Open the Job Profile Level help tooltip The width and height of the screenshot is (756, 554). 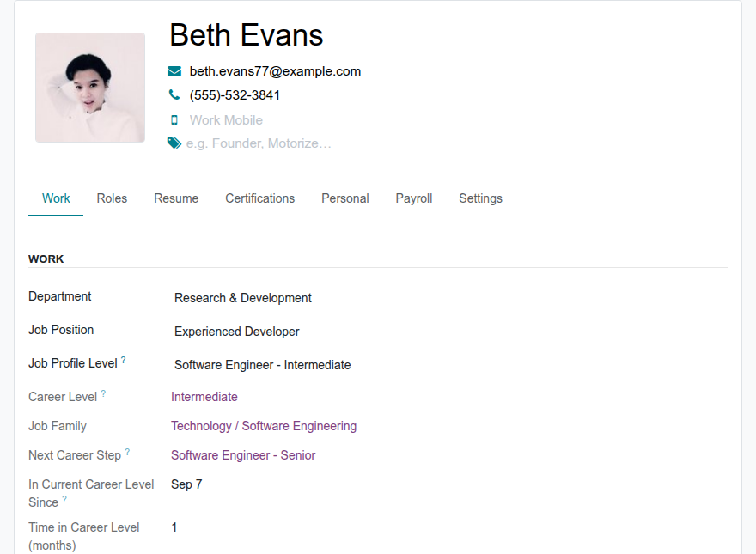click(124, 360)
